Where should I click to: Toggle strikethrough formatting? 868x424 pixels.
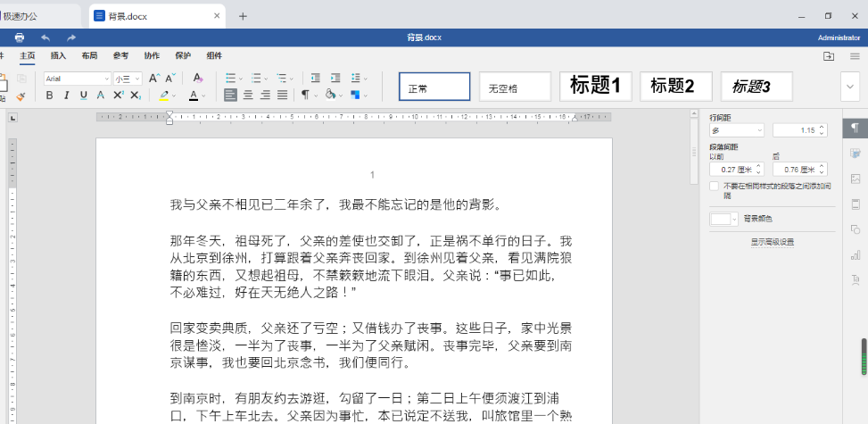coord(100,96)
